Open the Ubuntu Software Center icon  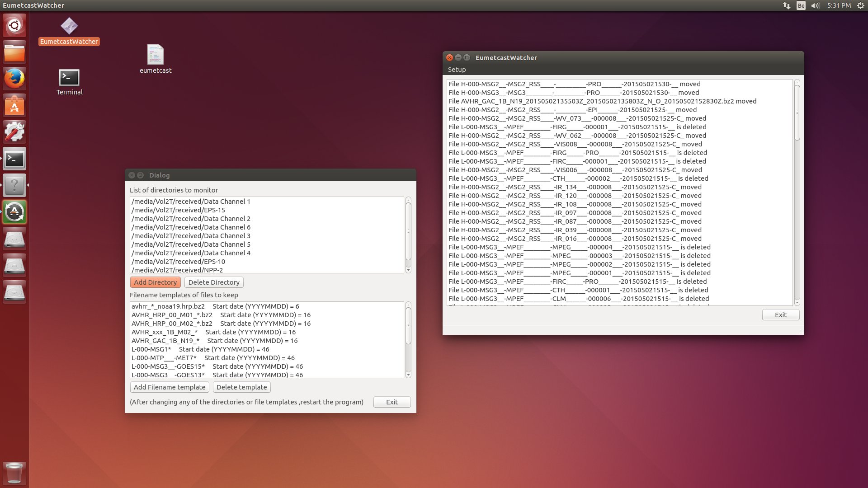[x=14, y=106]
